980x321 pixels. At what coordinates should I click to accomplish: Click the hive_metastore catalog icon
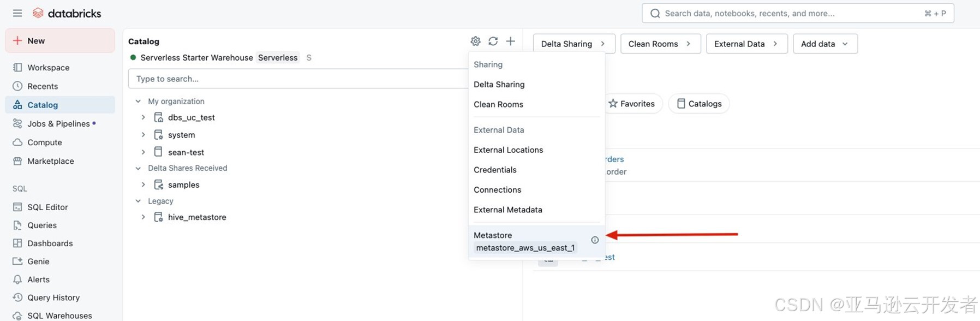click(x=158, y=217)
